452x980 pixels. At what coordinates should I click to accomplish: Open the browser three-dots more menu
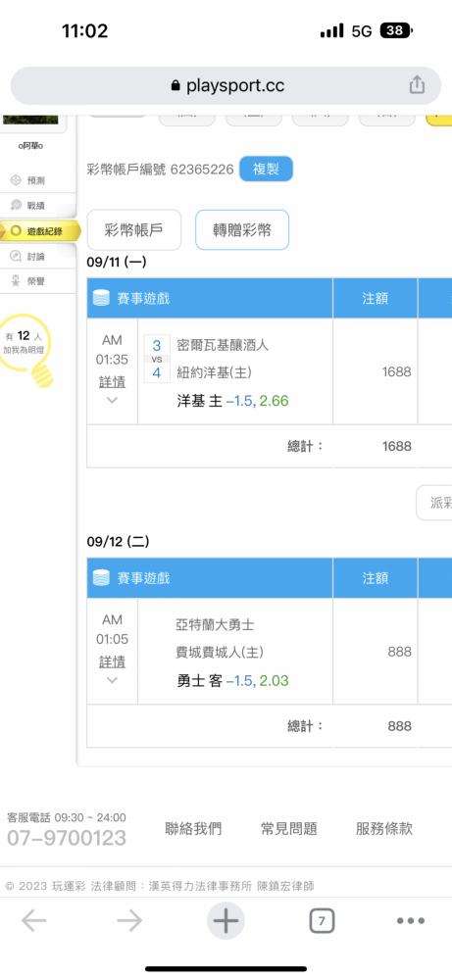click(x=412, y=920)
